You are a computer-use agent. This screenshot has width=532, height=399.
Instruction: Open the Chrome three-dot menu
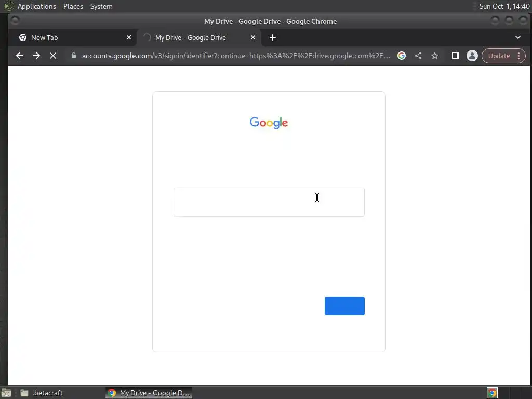(519, 56)
